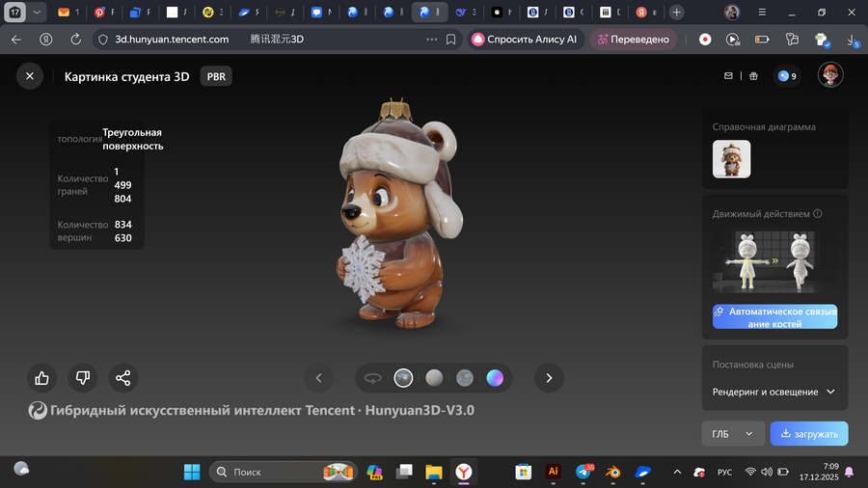Click the blue загрузить download button
The height and width of the screenshot is (488, 868).
click(809, 434)
